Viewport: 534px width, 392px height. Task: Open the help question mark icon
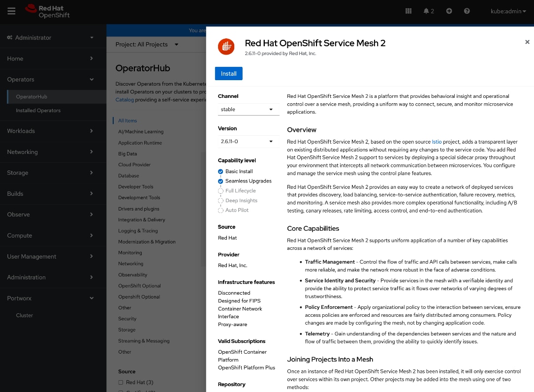(x=467, y=11)
